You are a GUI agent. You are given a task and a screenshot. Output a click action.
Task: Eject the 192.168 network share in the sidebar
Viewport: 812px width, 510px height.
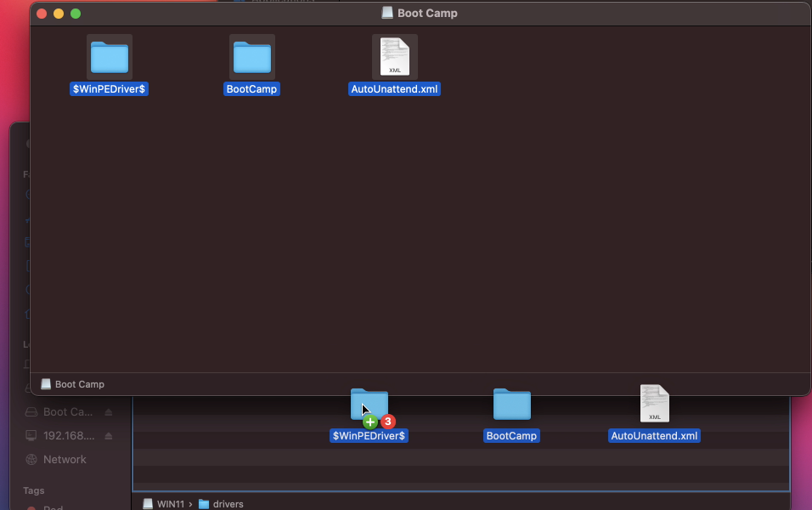[x=108, y=436]
